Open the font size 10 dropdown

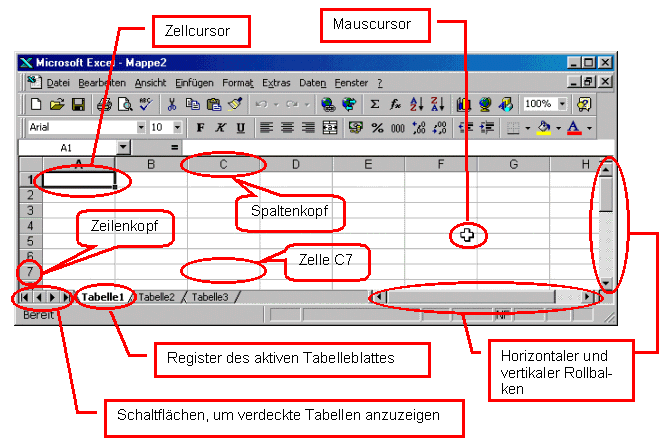click(177, 127)
